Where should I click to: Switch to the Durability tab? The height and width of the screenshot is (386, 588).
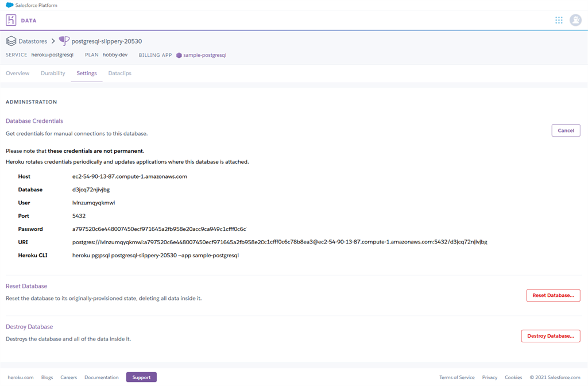click(x=53, y=73)
